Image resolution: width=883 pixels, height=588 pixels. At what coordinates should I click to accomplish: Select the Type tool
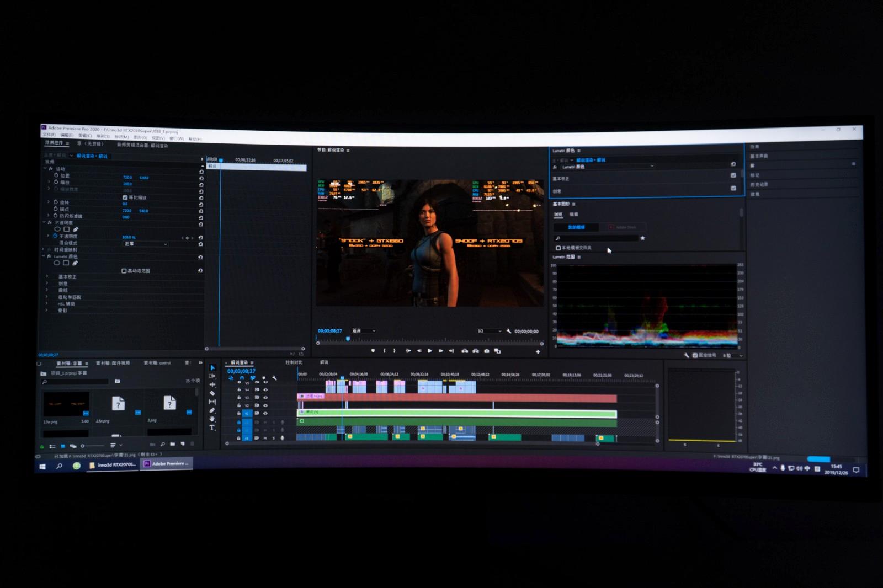212,427
